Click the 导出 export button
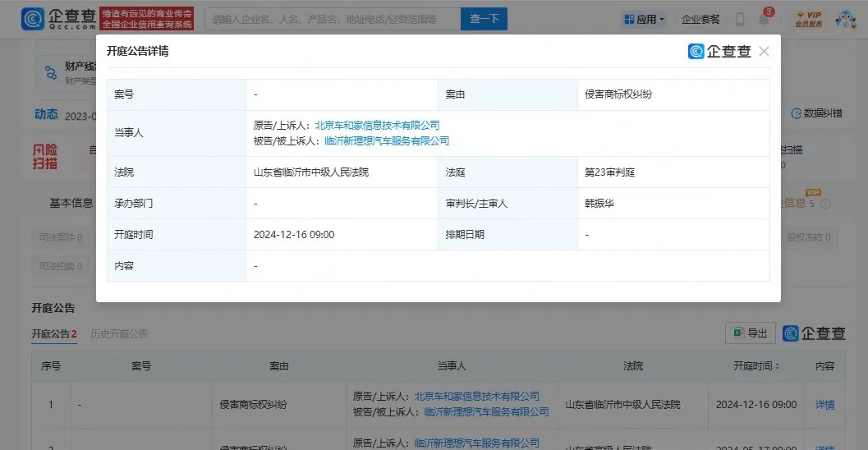The width and height of the screenshot is (868, 450). click(750, 333)
